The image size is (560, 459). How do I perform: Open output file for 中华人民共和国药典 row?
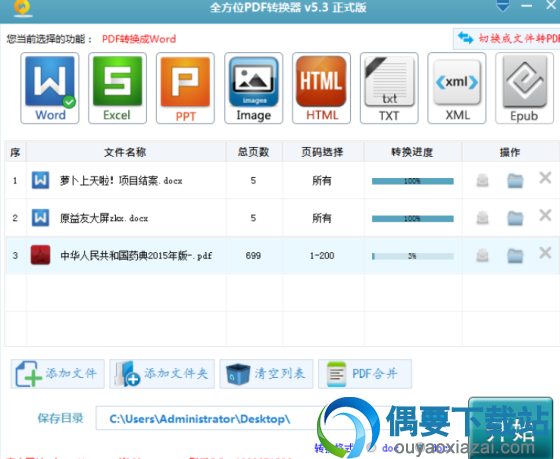coord(482,255)
